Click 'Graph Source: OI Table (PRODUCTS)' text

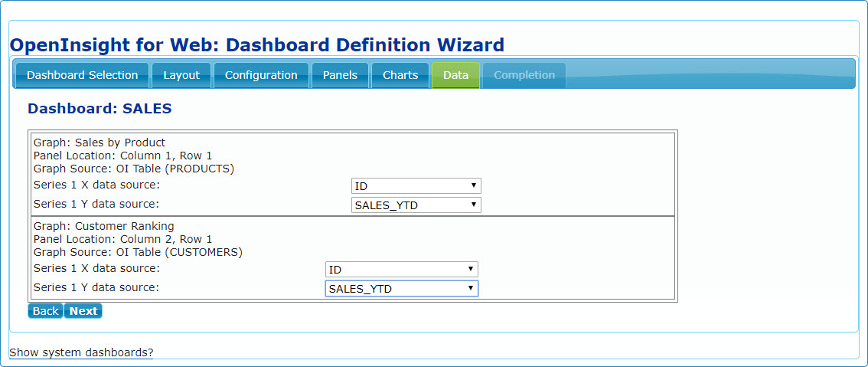[x=134, y=169]
